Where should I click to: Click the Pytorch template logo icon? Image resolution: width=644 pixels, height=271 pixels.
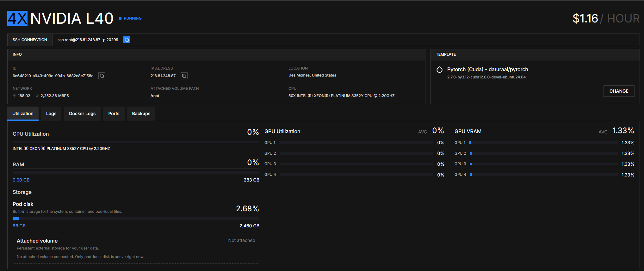[x=439, y=70]
